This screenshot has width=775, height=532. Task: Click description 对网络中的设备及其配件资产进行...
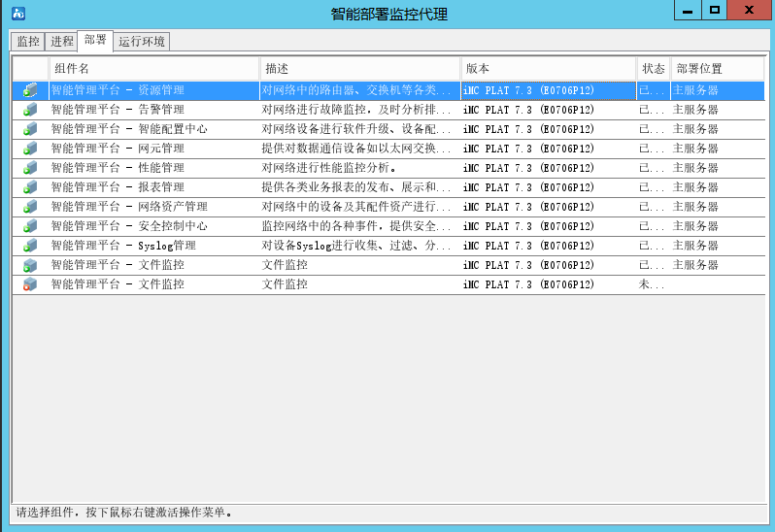tap(355, 207)
